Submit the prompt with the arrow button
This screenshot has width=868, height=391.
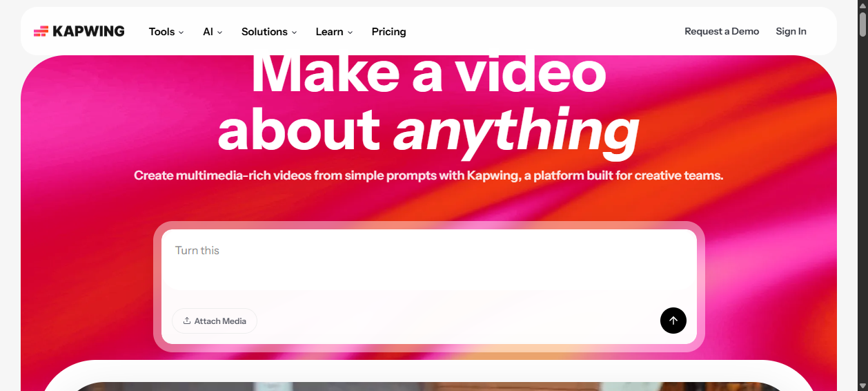click(x=673, y=321)
